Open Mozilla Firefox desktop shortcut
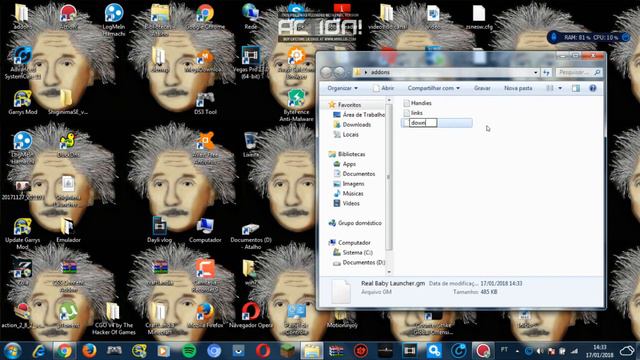This screenshot has width=640, height=360. pyautogui.click(x=205, y=316)
